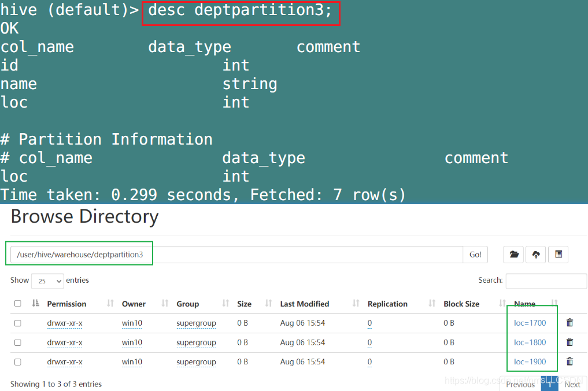Click the Browse Directory heading
This screenshot has width=588, height=391.
point(85,216)
